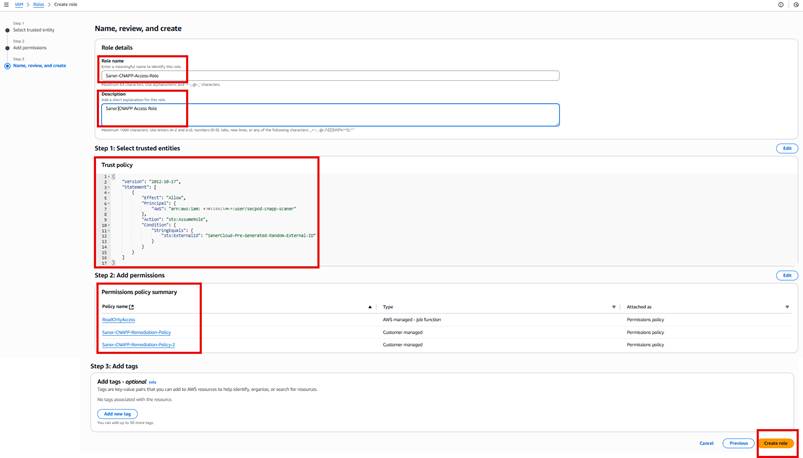Select Step 1 Select trusted entity
This screenshot has width=803, height=458.
point(34,30)
